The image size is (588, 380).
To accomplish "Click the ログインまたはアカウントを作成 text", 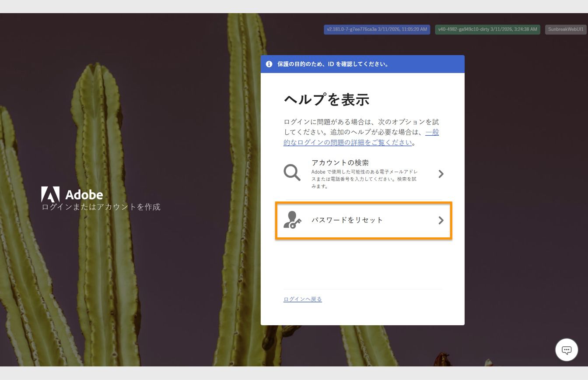I will [101, 207].
